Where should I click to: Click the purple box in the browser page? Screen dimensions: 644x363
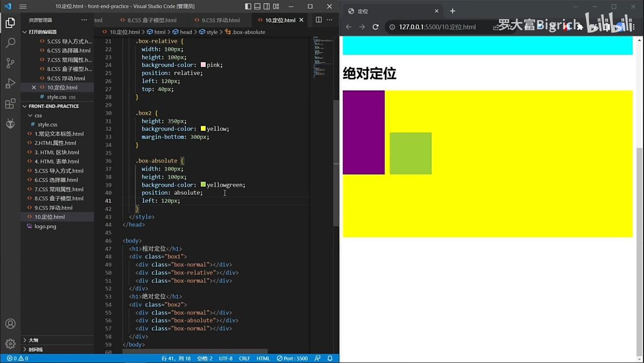point(364,133)
